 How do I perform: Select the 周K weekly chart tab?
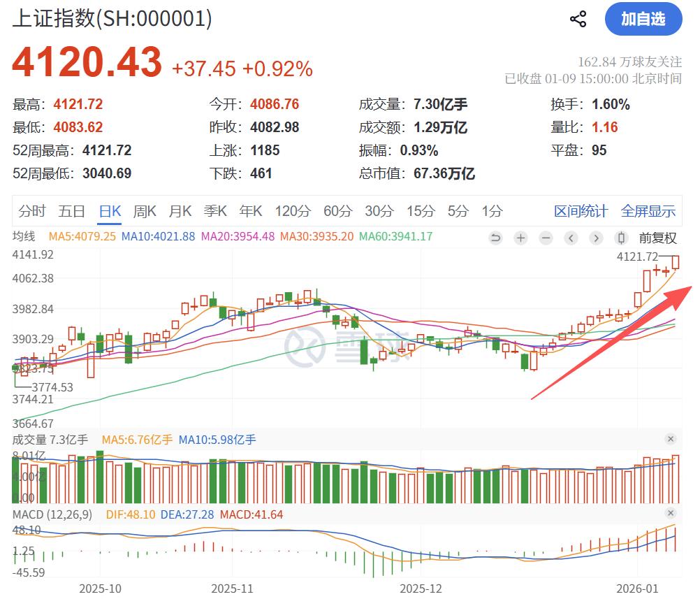(x=145, y=211)
